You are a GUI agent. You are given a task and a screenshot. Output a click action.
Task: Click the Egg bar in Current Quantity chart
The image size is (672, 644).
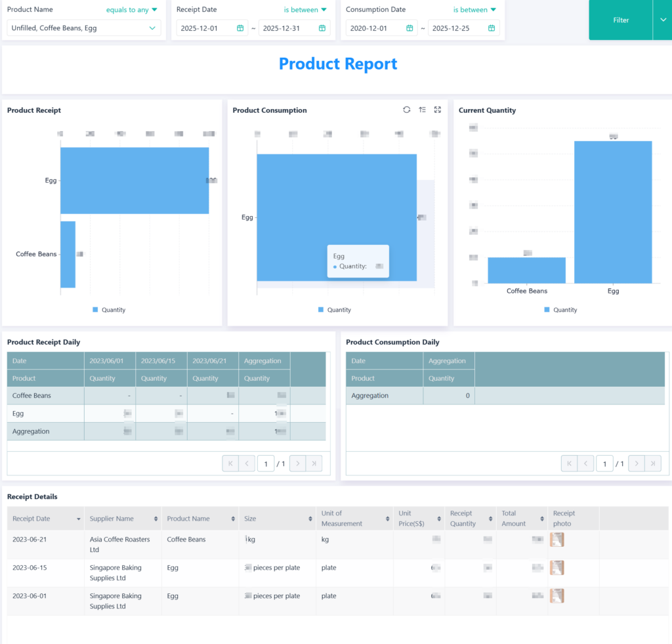pyautogui.click(x=613, y=211)
